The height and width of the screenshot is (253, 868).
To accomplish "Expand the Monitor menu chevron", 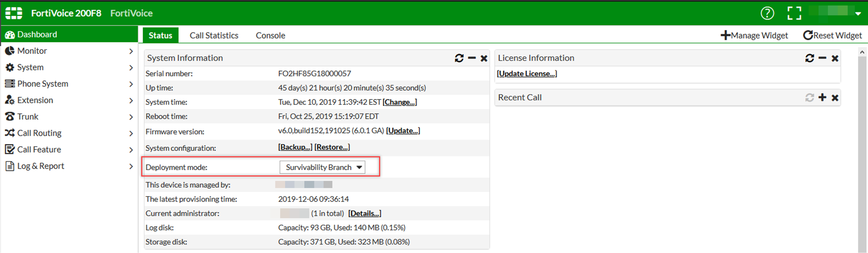I will (x=131, y=51).
